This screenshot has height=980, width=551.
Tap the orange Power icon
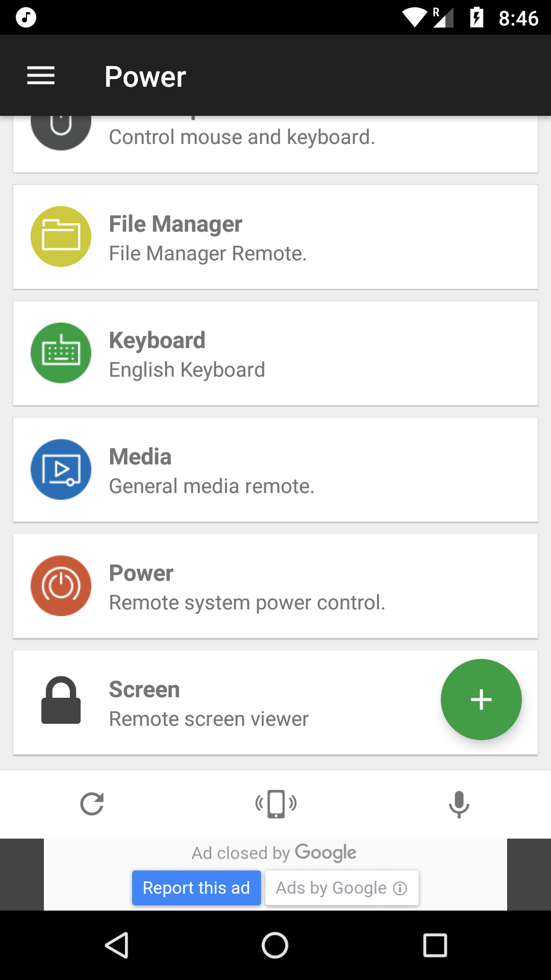pos(61,585)
